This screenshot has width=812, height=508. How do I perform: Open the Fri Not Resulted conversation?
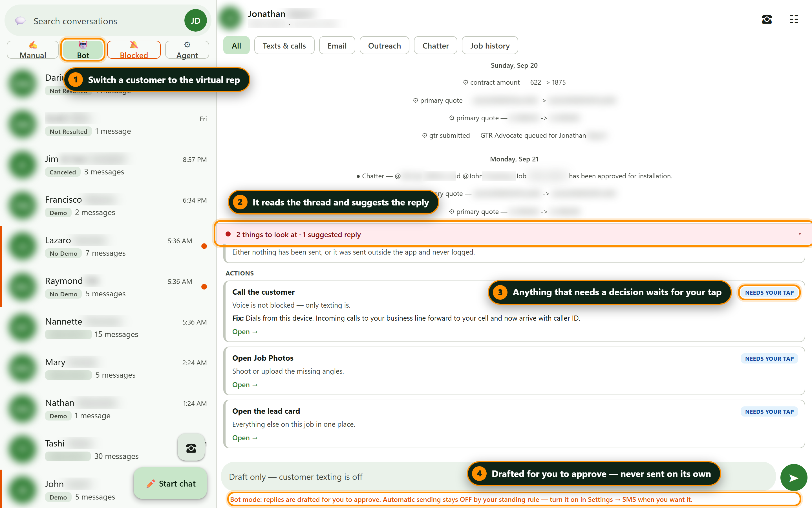click(108, 124)
